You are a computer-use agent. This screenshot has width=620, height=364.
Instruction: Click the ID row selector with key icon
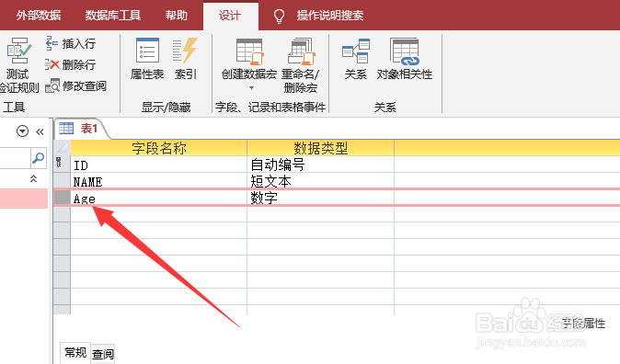(x=62, y=164)
